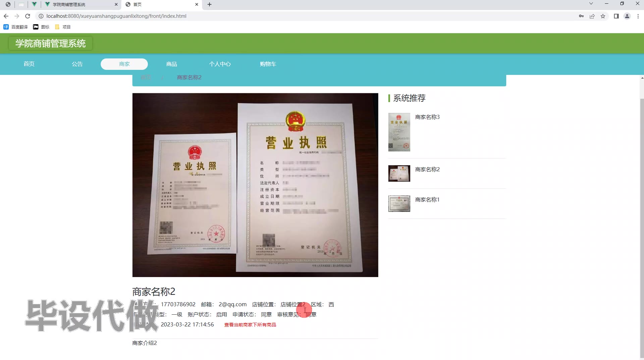
Task: Click the 商家名称3 recommendation title
Action: pyautogui.click(x=427, y=117)
